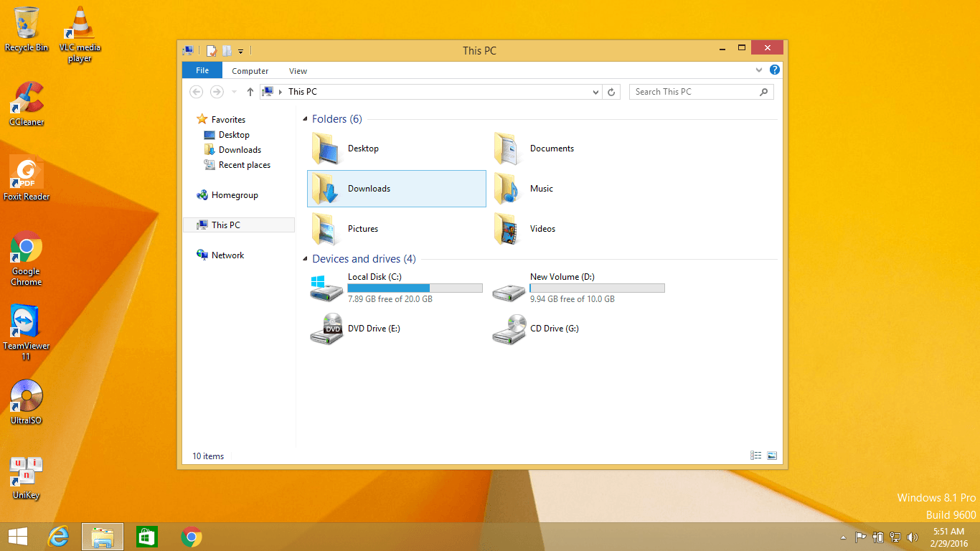
Task: Open Customize Quick Access Toolbar dropdown
Action: click(x=241, y=52)
